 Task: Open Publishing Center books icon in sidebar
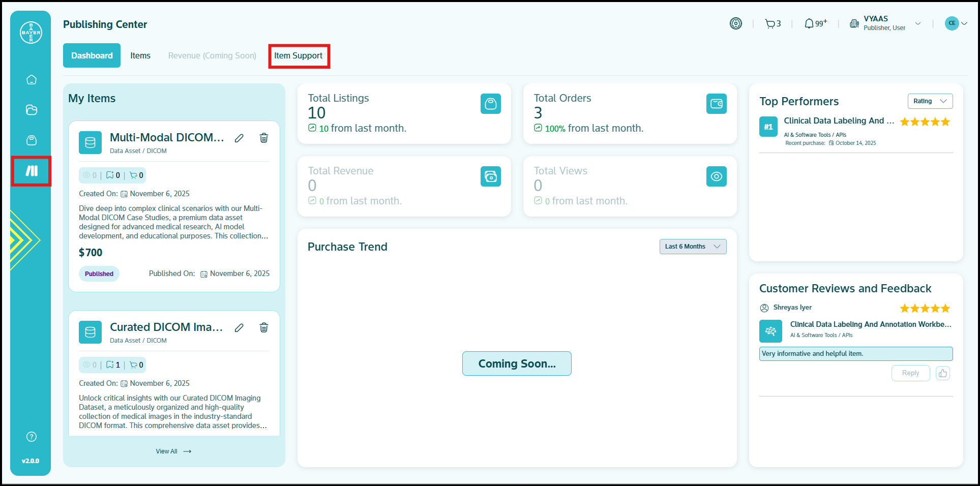click(x=32, y=171)
